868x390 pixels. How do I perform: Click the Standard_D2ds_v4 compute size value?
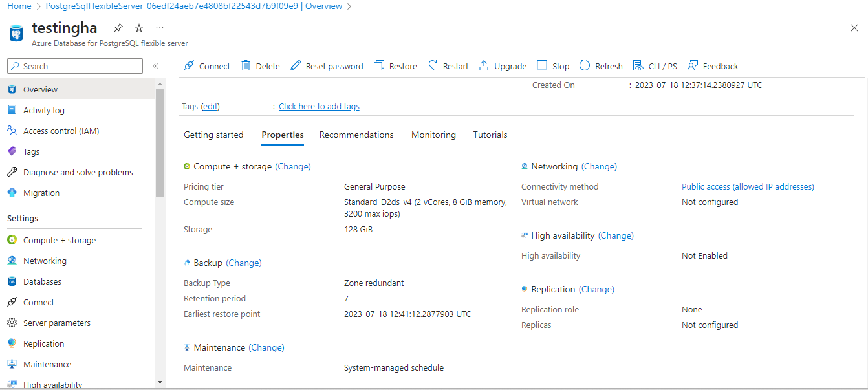coord(426,208)
